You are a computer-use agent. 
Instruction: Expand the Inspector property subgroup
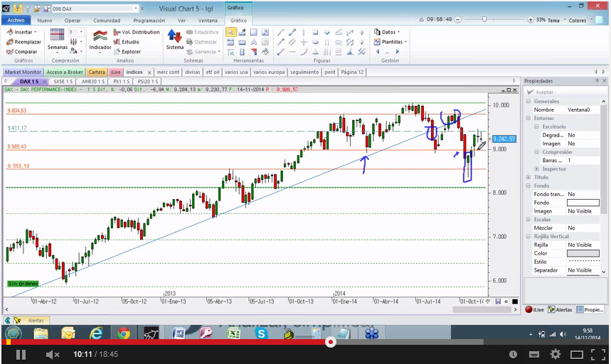coord(536,168)
